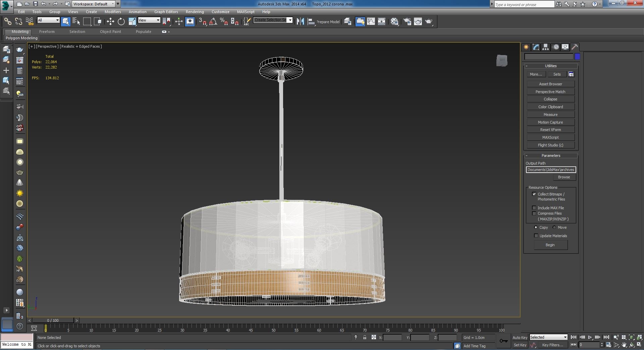Open the Material Editor

pyautogui.click(x=394, y=21)
